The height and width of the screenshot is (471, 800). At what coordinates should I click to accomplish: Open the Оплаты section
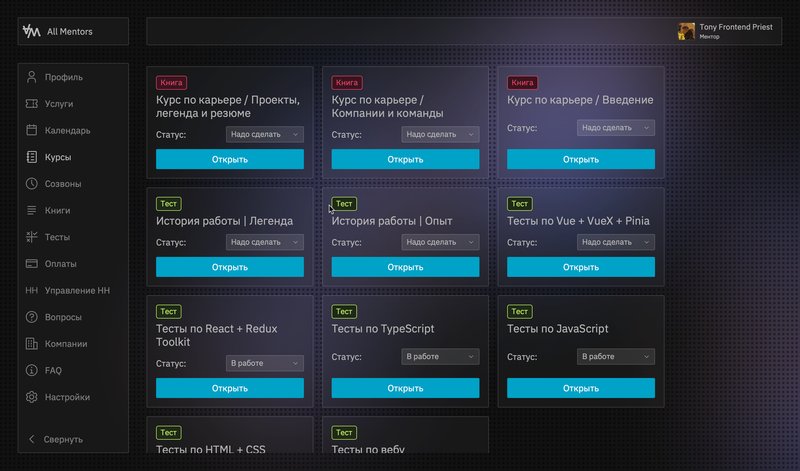tap(61, 264)
